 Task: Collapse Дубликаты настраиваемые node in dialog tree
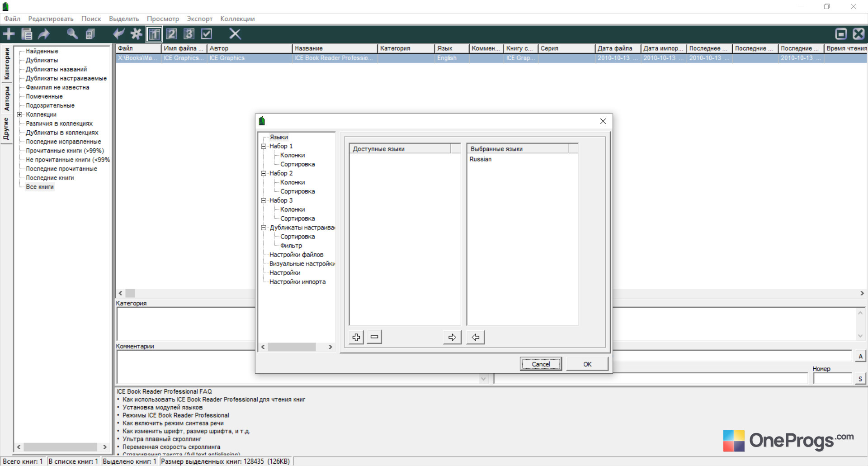(264, 228)
